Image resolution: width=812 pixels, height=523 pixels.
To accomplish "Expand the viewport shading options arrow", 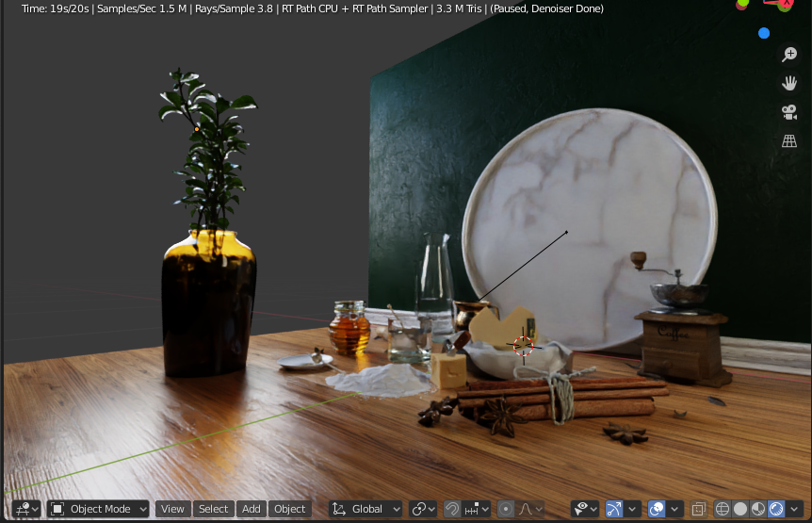I will (x=795, y=509).
